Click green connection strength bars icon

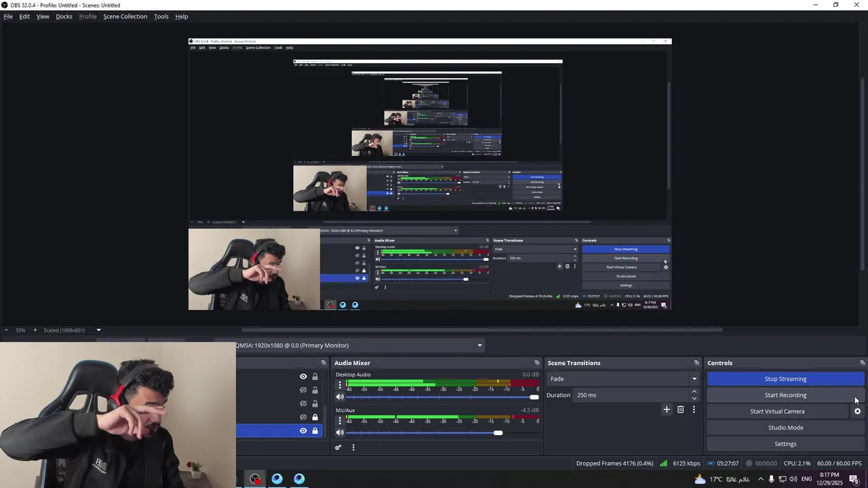point(663,464)
